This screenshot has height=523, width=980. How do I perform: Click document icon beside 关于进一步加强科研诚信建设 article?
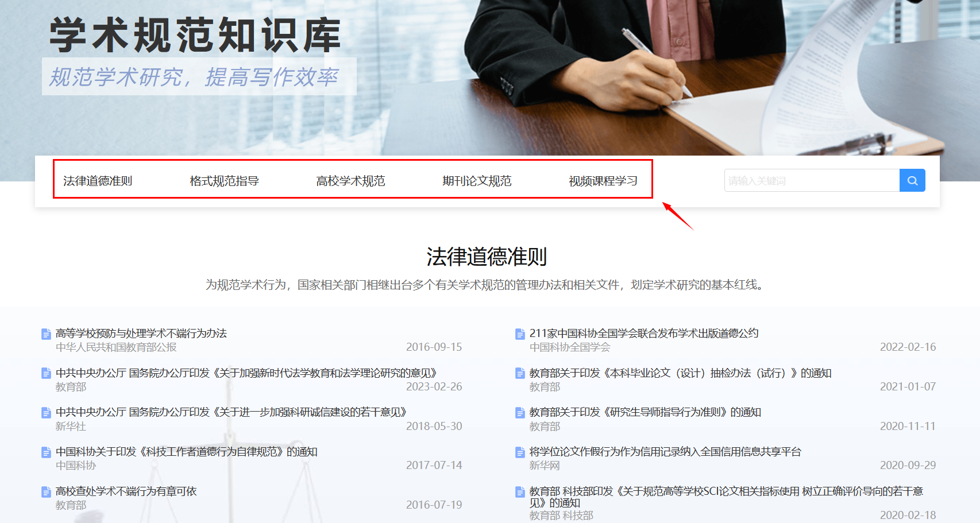[46, 413]
